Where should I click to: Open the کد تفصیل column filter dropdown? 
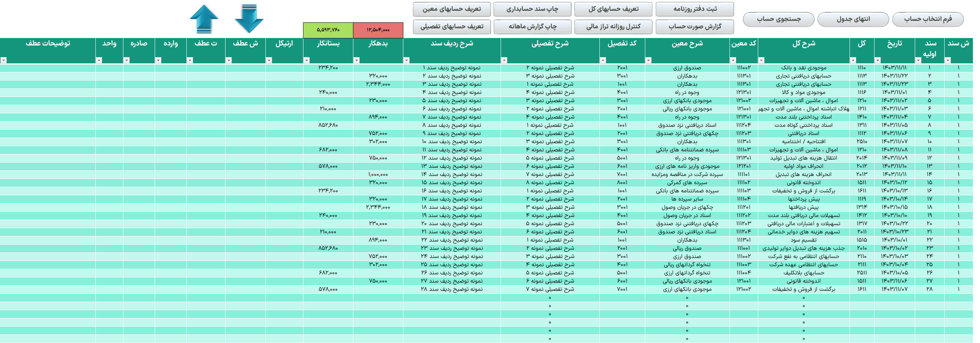click(603, 60)
